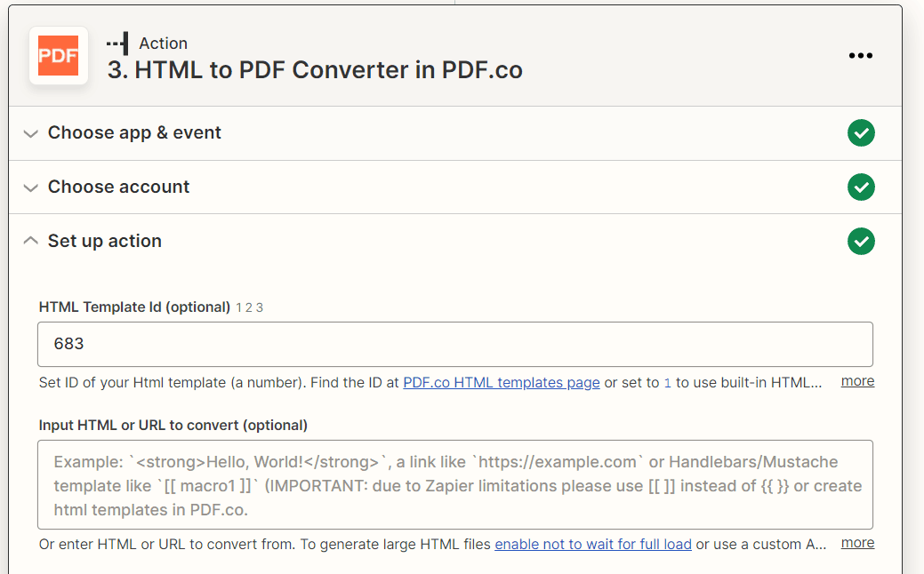Image resolution: width=924 pixels, height=574 pixels.
Task: Click the enable not to wait for full load link
Action: coord(593,544)
